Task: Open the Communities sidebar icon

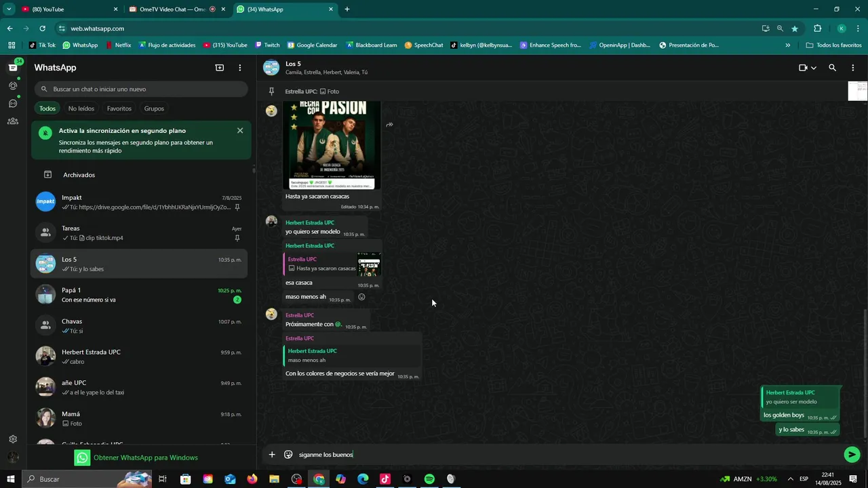Action: (13, 121)
